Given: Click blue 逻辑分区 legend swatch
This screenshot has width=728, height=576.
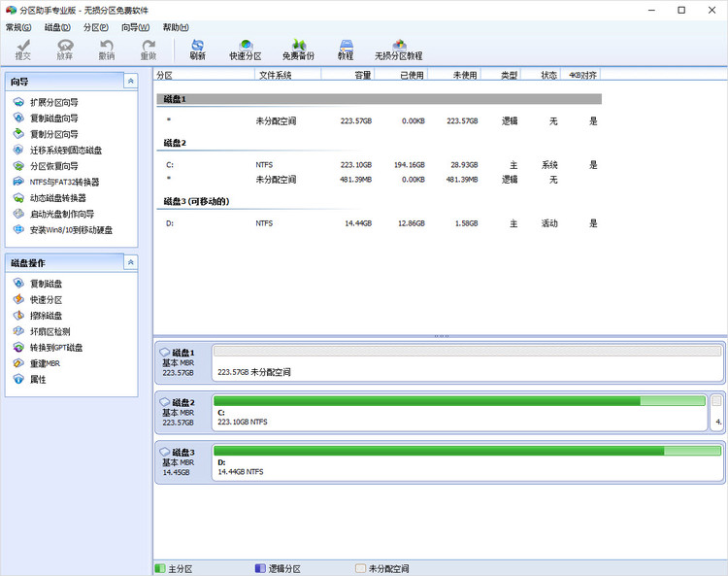Looking at the screenshot, I should click(260, 568).
